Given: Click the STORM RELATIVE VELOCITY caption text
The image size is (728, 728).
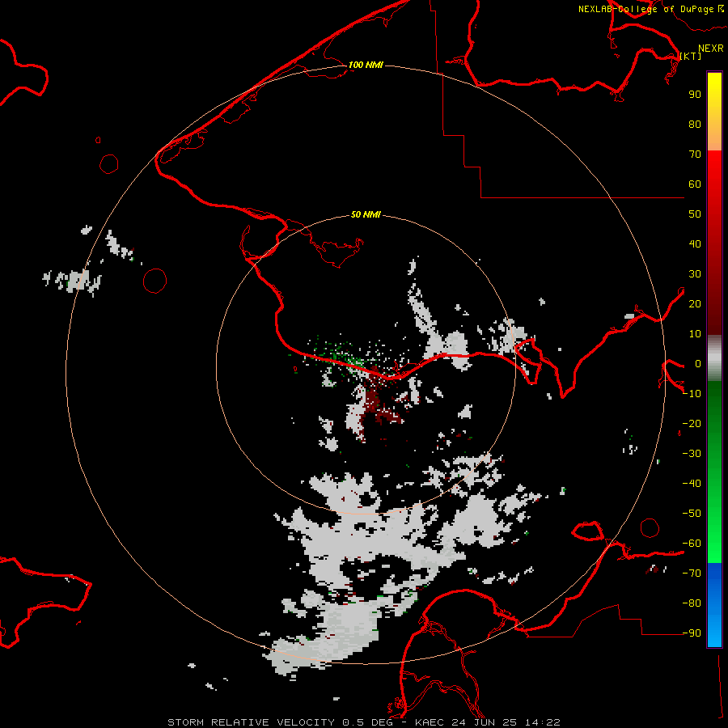Looking at the screenshot, I should [252, 722].
